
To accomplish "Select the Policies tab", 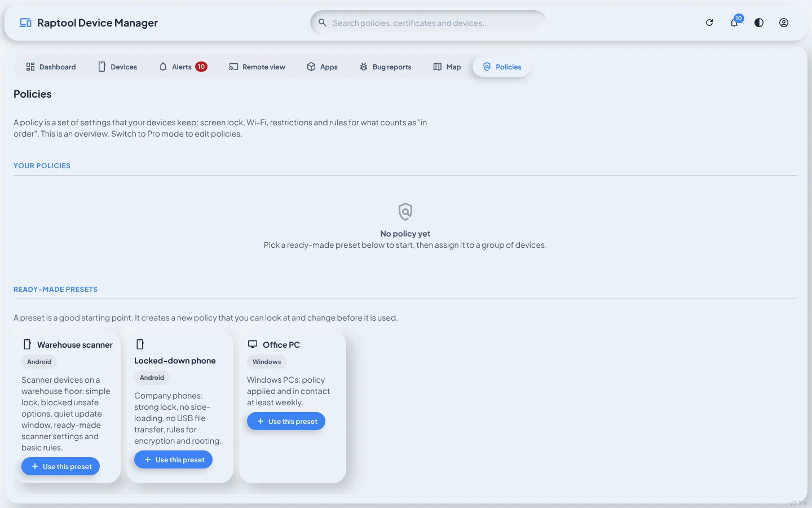I will pyautogui.click(x=502, y=67).
